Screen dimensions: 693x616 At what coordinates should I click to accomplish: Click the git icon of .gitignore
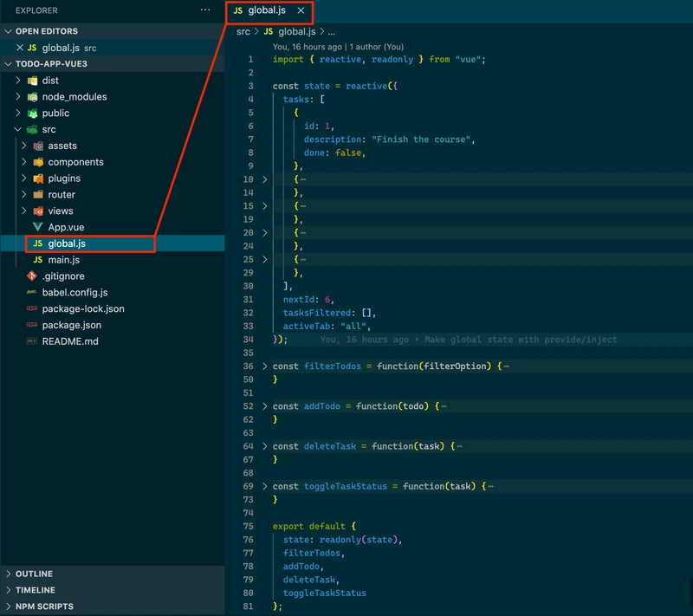[x=32, y=276]
